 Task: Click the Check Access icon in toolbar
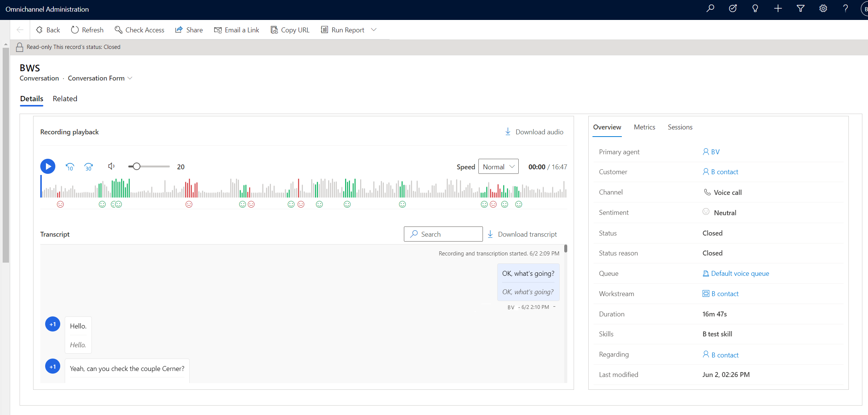coord(117,30)
